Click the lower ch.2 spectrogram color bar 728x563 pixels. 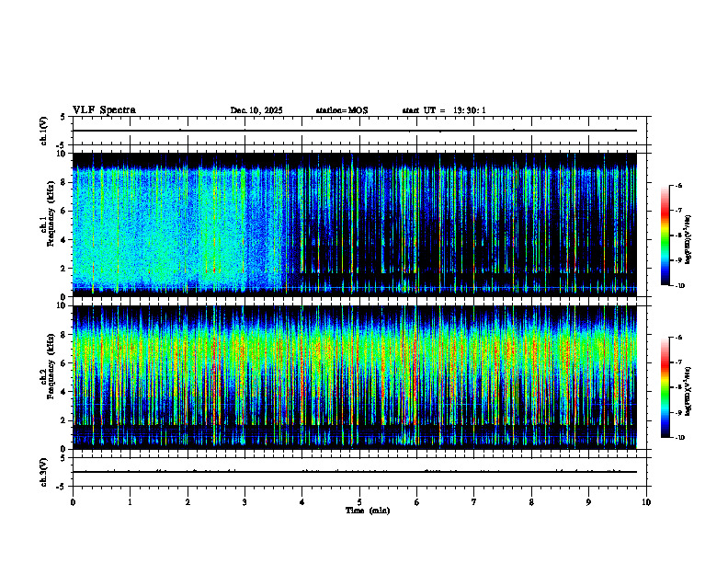point(665,387)
